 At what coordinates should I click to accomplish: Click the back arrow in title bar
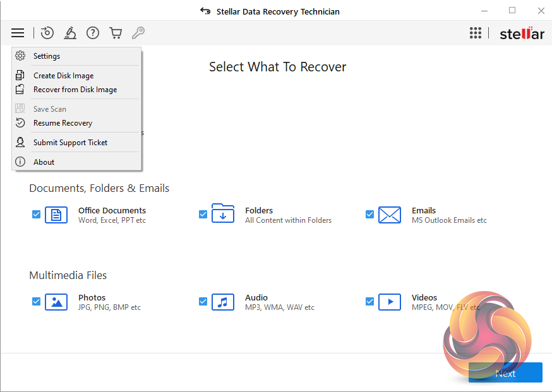[x=205, y=11]
